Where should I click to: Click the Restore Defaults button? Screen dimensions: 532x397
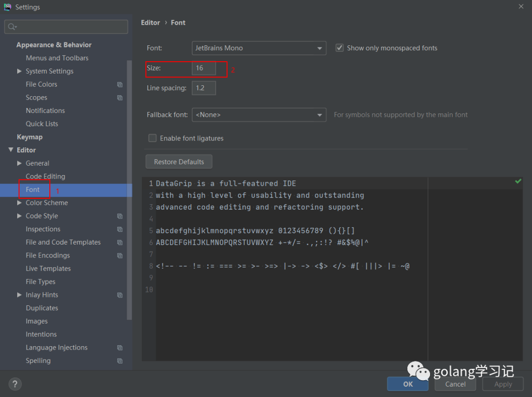(179, 162)
